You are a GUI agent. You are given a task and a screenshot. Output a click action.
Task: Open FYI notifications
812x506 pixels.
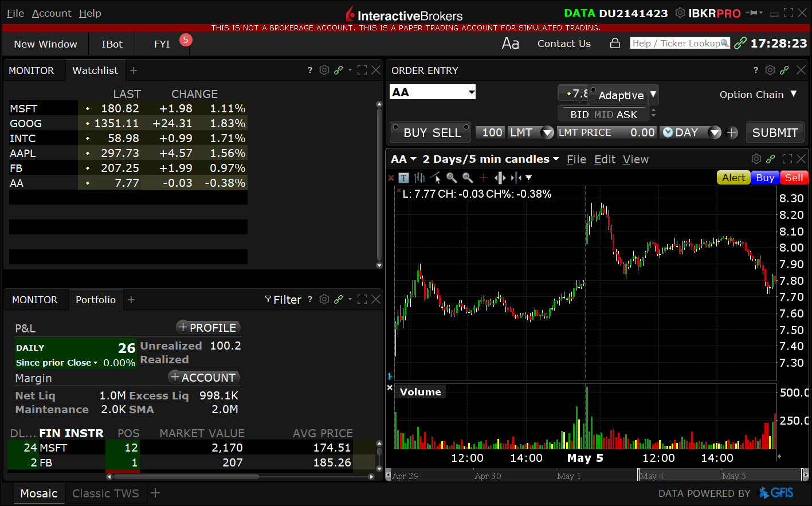point(162,44)
